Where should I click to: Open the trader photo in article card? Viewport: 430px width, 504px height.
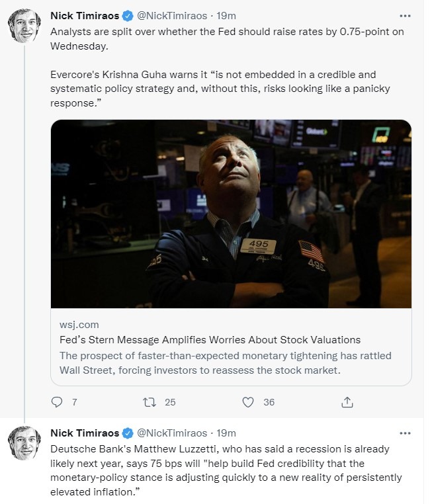[231, 214]
